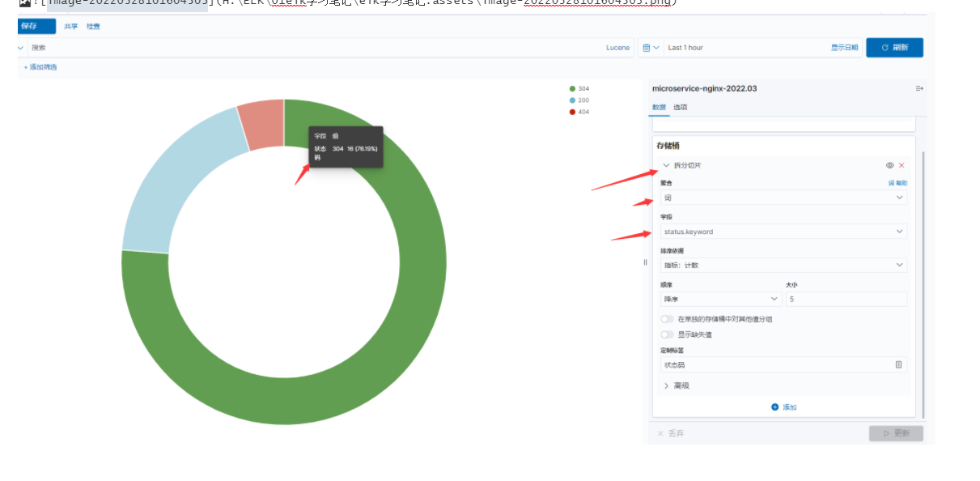Click the editor panel vertical scrollbar

[x=924, y=283]
